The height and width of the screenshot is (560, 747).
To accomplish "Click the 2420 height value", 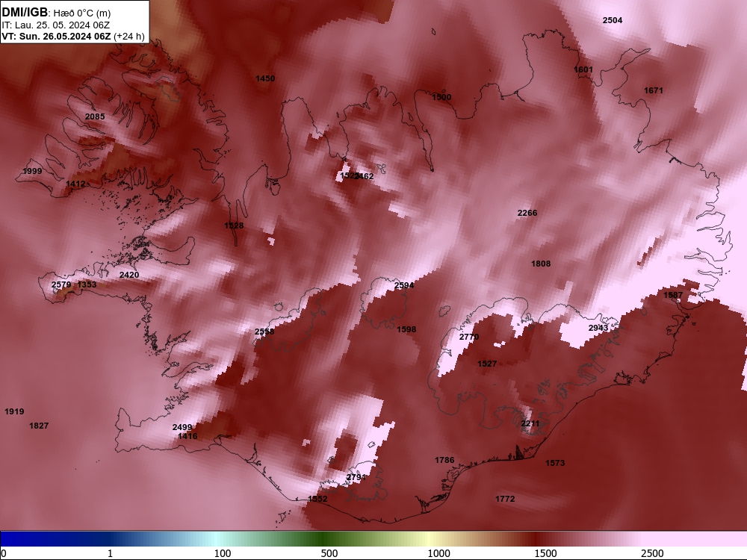I will pyautogui.click(x=128, y=275).
